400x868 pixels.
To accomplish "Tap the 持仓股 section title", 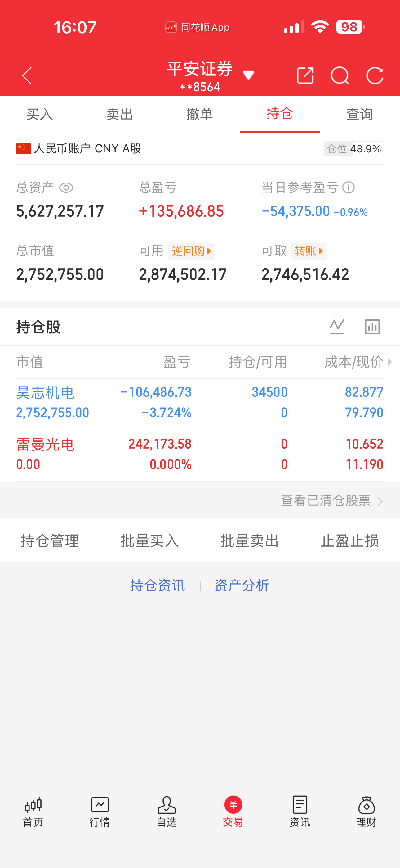I will 38,327.
